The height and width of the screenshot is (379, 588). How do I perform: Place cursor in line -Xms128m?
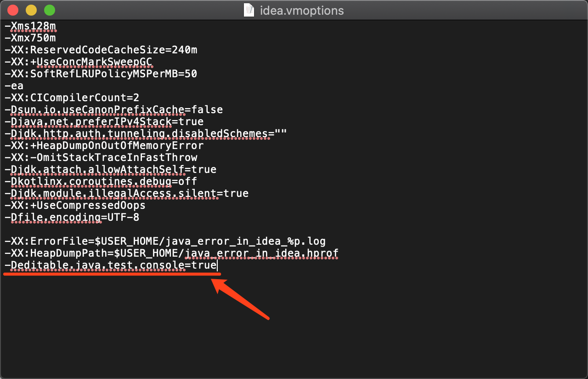[30, 26]
